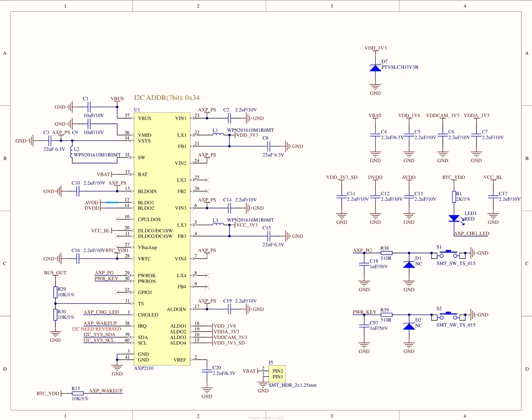Viewport: 532px width, 420px height.
Task: Click the I2C NEED REVERSED red note
Action: [97, 329]
